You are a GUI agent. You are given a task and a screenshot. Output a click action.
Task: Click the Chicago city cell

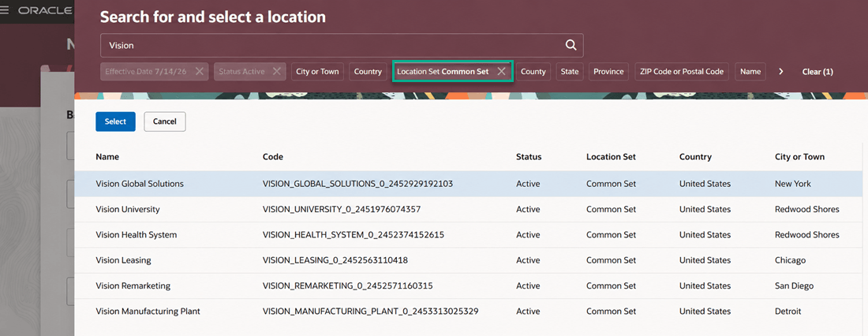(x=790, y=260)
